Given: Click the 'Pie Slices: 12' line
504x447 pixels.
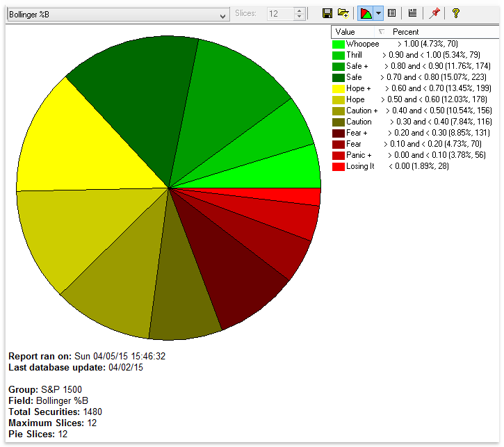Looking at the screenshot, I should click(38, 434).
